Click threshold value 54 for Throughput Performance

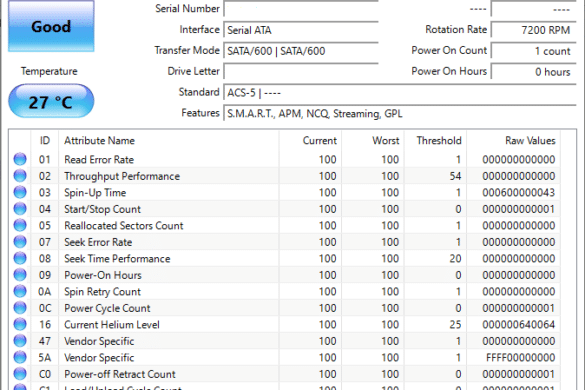455,176
